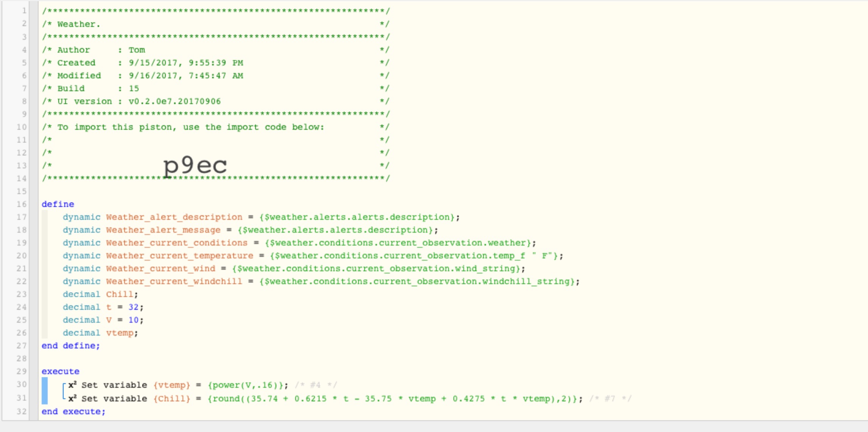Click the round(...) wind chill expression

tap(393, 399)
